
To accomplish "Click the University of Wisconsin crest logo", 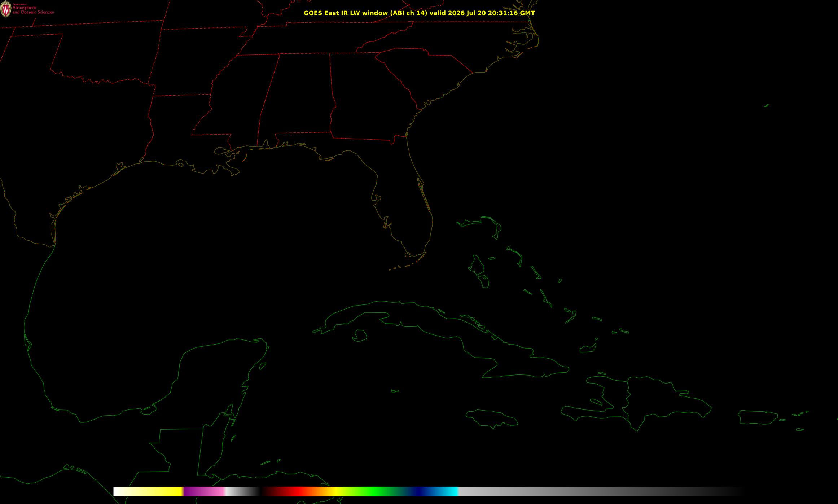I will click(x=6, y=9).
